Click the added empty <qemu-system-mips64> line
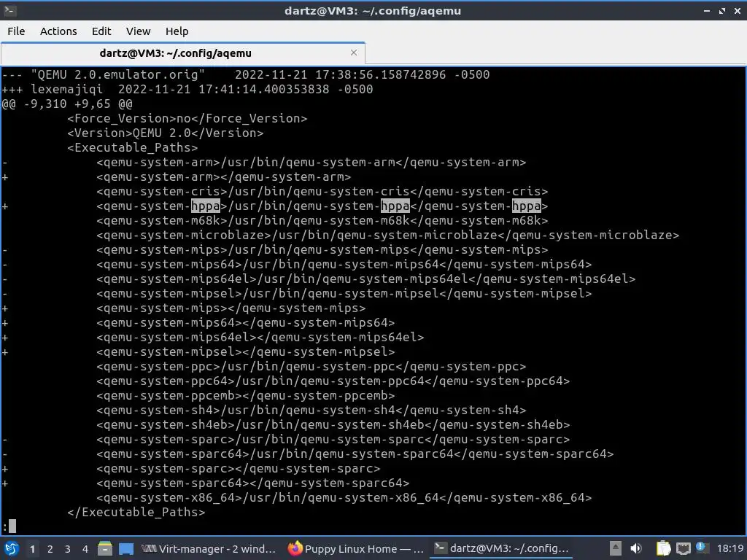This screenshot has width=747, height=560. pos(245,323)
